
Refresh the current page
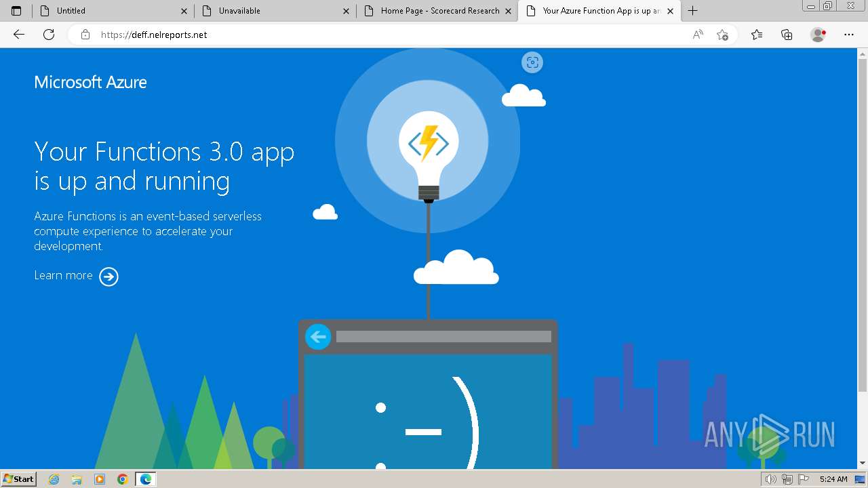pos(49,35)
